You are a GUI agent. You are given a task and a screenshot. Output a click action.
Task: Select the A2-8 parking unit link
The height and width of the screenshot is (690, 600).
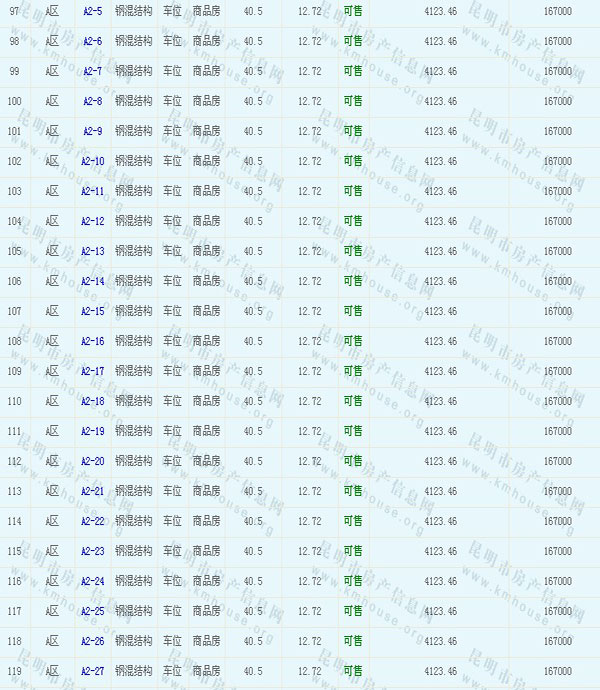(92, 101)
